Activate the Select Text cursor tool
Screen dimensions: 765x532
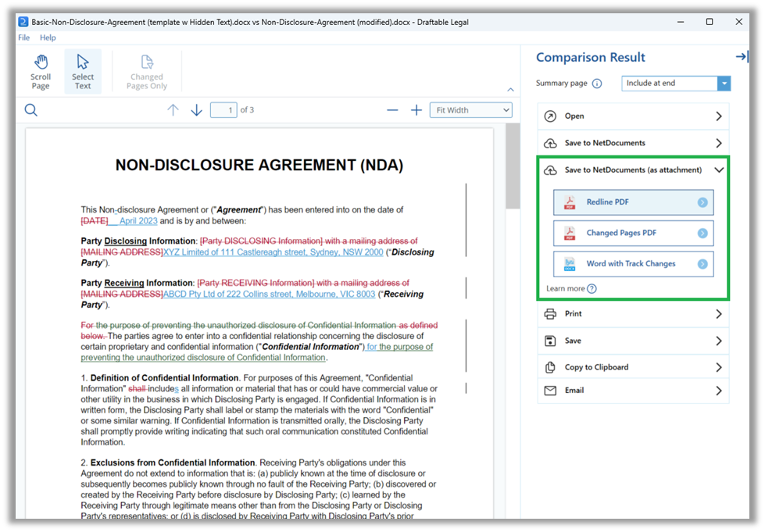tap(83, 72)
